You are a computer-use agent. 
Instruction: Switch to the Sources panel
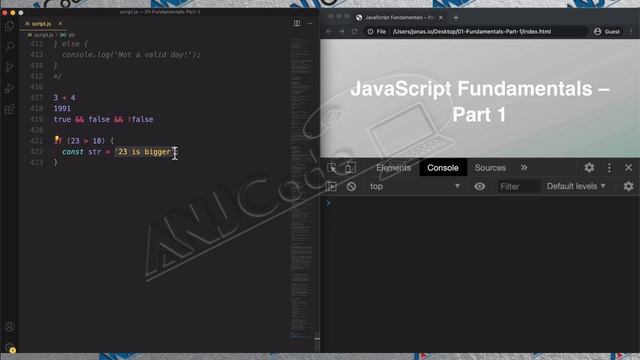click(490, 168)
